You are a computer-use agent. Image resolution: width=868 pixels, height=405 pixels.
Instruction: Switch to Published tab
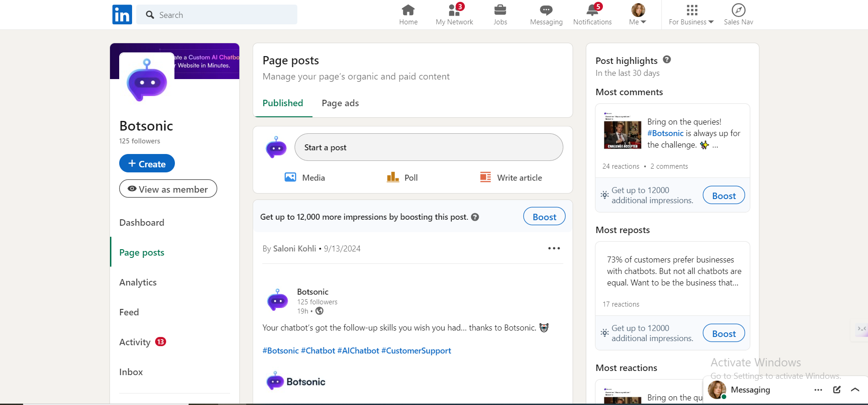coord(283,103)
